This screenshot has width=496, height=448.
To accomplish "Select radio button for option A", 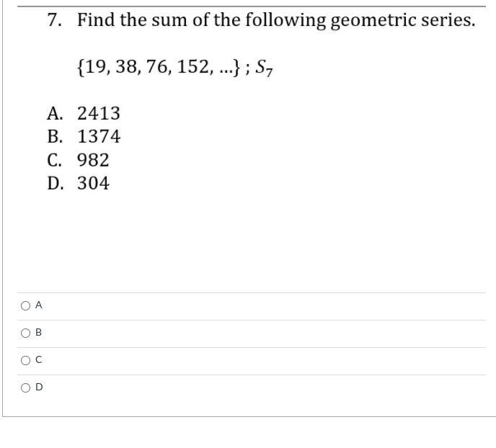I will pyautogui.click(x=25, y=305).
